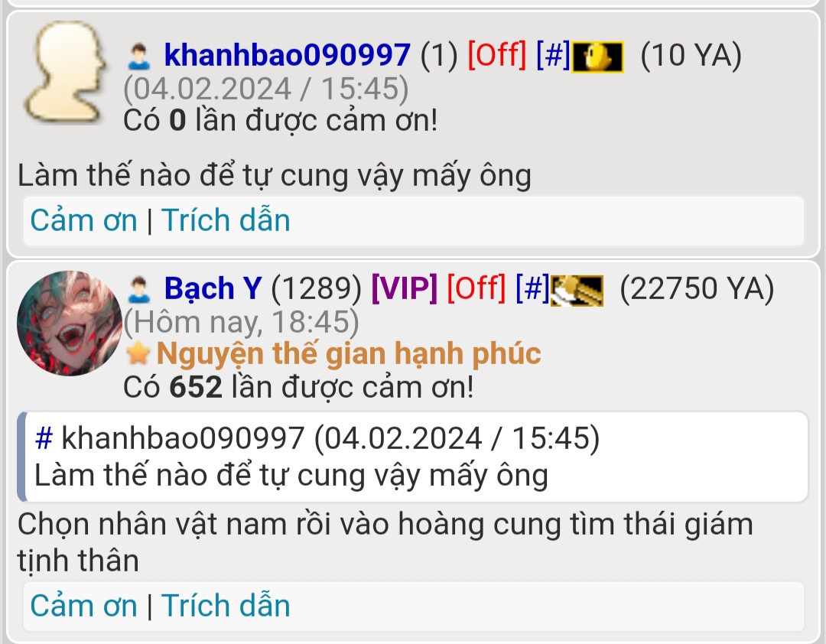Open Bạch Y's anime avatar picture
Image resolution: width=826 pixels, height=644 pixels.
pos(70,323)
